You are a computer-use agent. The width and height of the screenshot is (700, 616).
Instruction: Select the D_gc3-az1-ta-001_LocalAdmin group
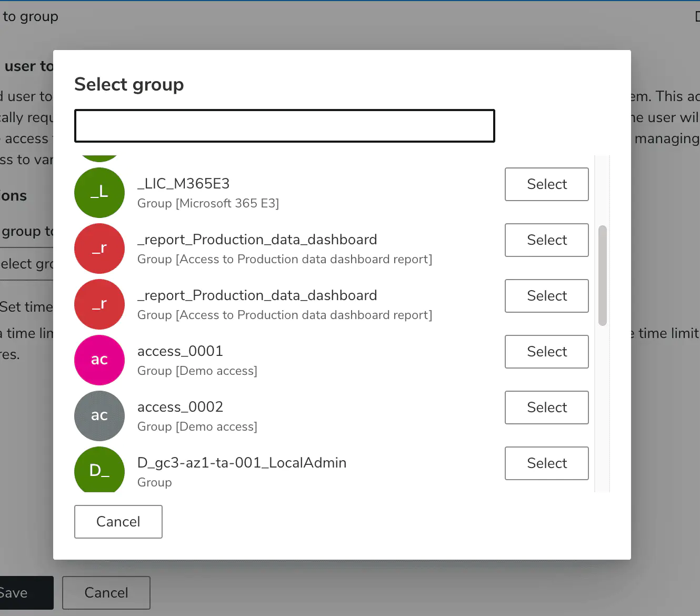(x=546, y=463)
